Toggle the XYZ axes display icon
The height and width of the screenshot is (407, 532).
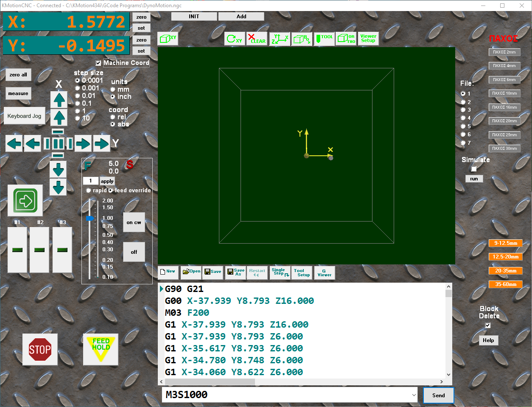pos(280,39)
